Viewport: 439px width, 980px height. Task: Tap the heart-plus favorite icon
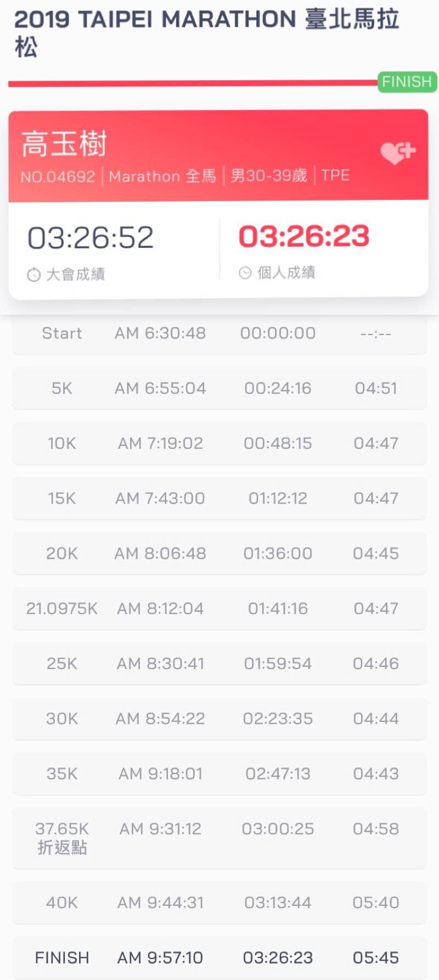398,153
